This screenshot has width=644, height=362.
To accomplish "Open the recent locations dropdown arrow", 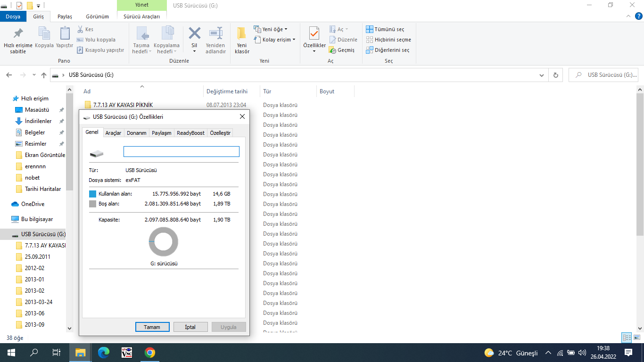I will pyautogui.click(x=34, y=75).
